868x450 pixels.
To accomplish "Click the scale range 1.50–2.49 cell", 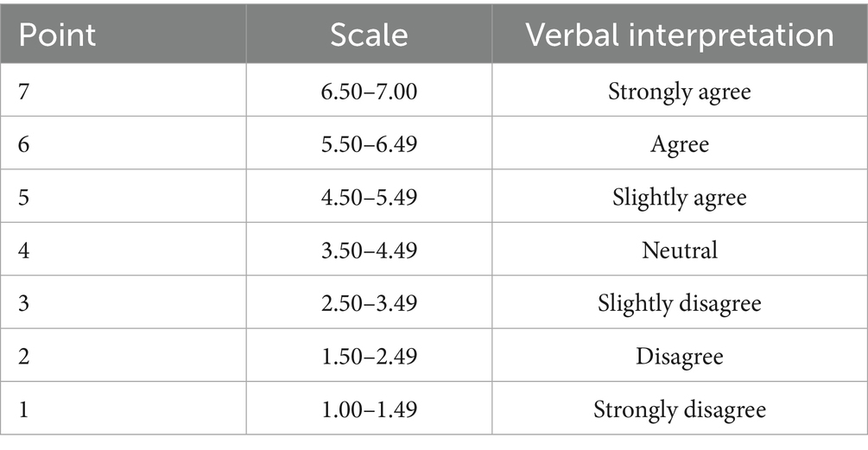I will tap(369, 356).
